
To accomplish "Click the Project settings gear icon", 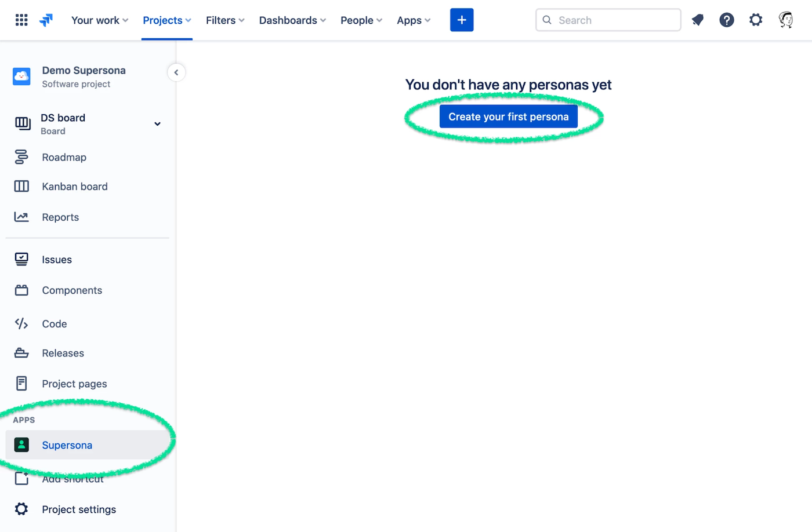I will pos(21,509).
